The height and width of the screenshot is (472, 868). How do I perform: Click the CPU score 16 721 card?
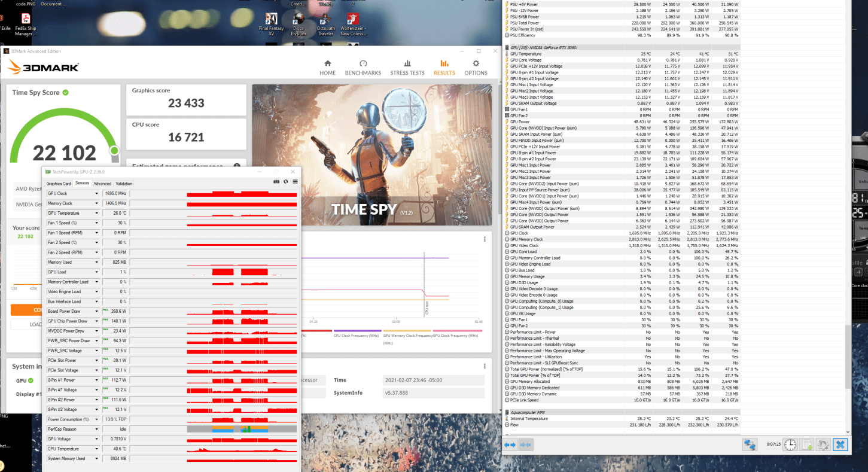tap(186, 133)
